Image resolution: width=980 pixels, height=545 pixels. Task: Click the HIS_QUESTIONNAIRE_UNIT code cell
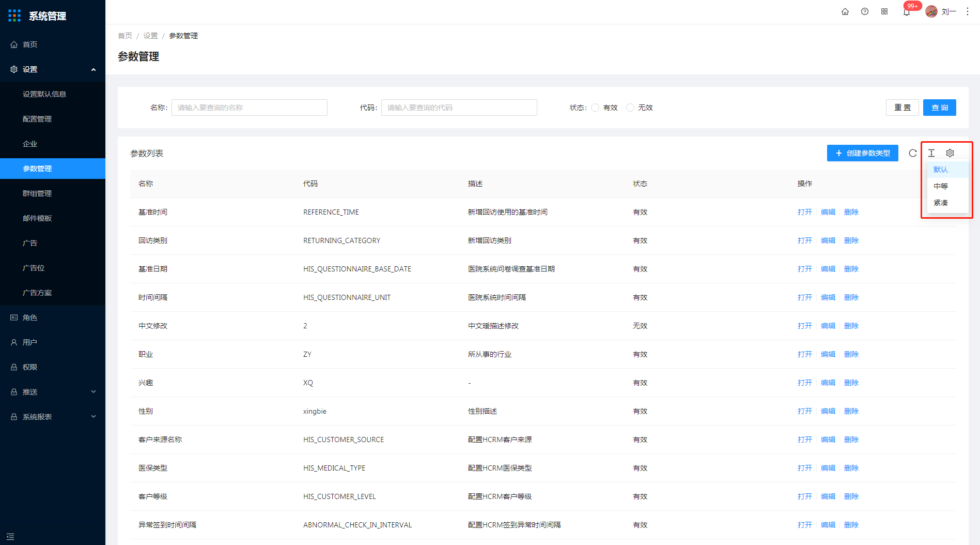tap(347, 297)
